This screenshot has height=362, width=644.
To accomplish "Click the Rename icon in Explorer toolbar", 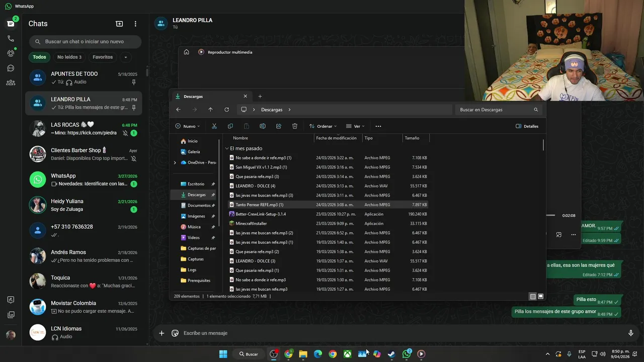I will coord(263,126).
